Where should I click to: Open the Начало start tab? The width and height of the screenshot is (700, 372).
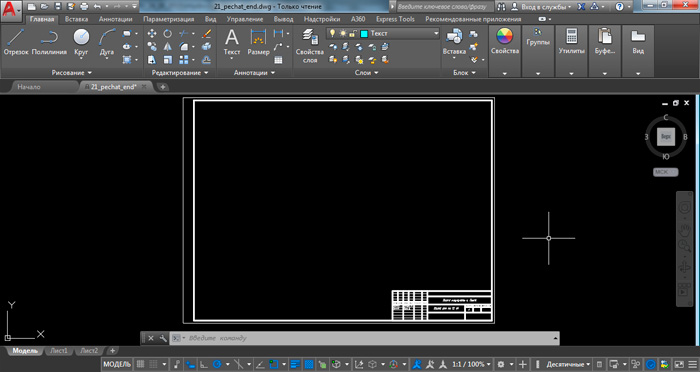pos(29,87)
